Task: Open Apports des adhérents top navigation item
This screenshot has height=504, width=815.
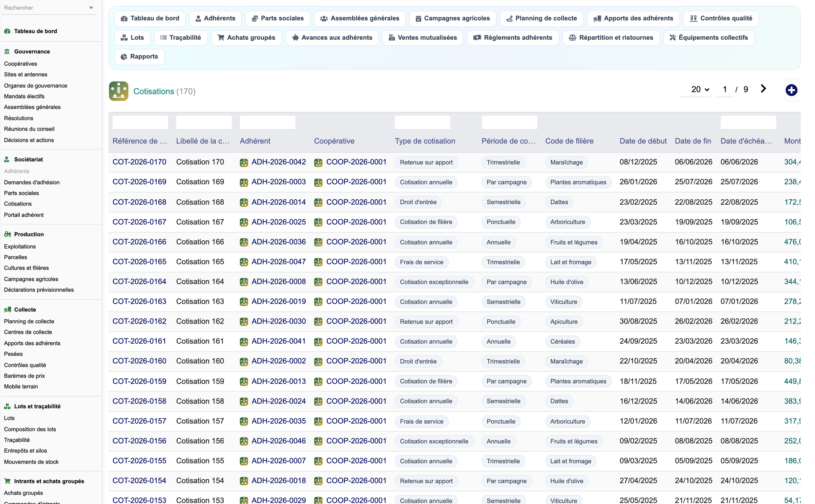Action: tap(633, 18)
